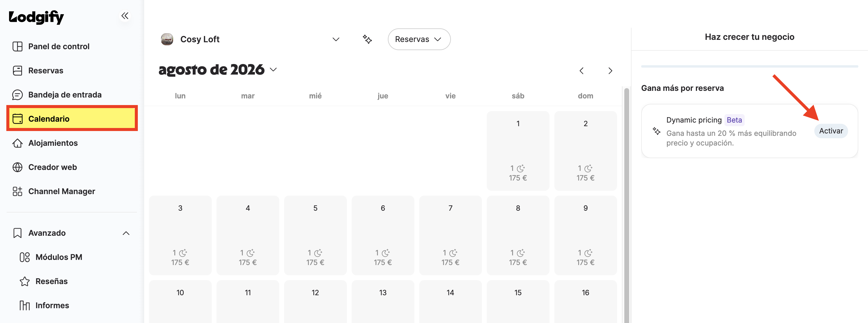Open Channel Manager icon
Screen dimensions: 868x323
17,191
